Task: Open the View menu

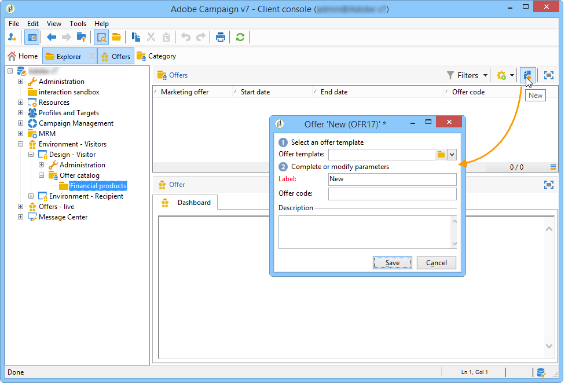Action: click(54, 23)
